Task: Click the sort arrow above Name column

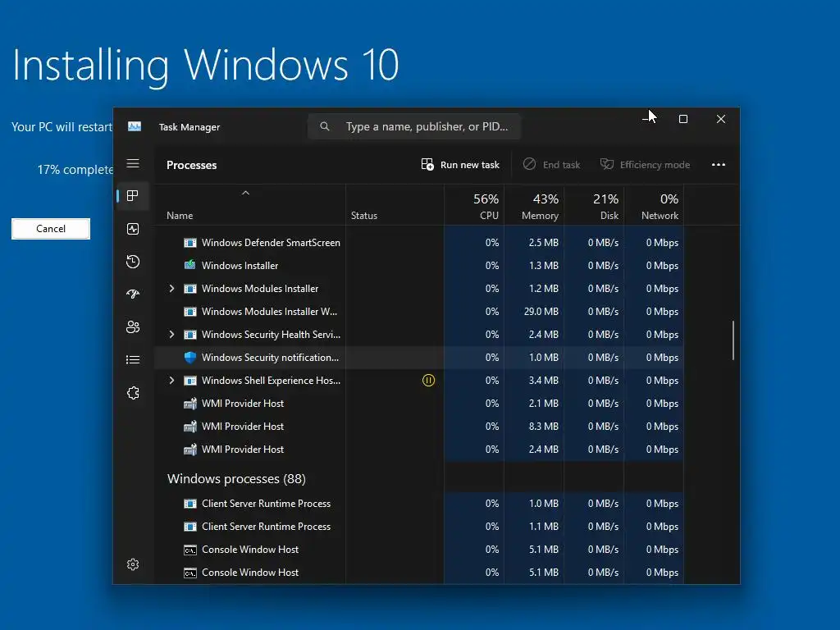Action: (245, 193)
